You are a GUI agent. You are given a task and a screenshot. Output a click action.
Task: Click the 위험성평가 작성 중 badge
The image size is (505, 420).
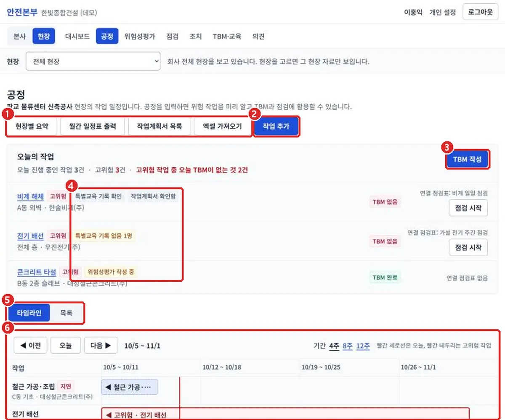(x=111, y=272)
